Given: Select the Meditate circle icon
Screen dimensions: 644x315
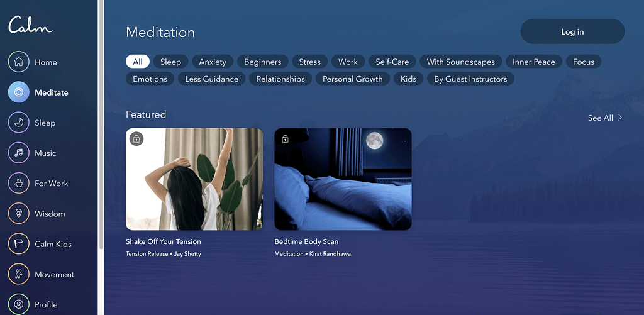Looking at the screenshot, I should [x=18, y=92].
